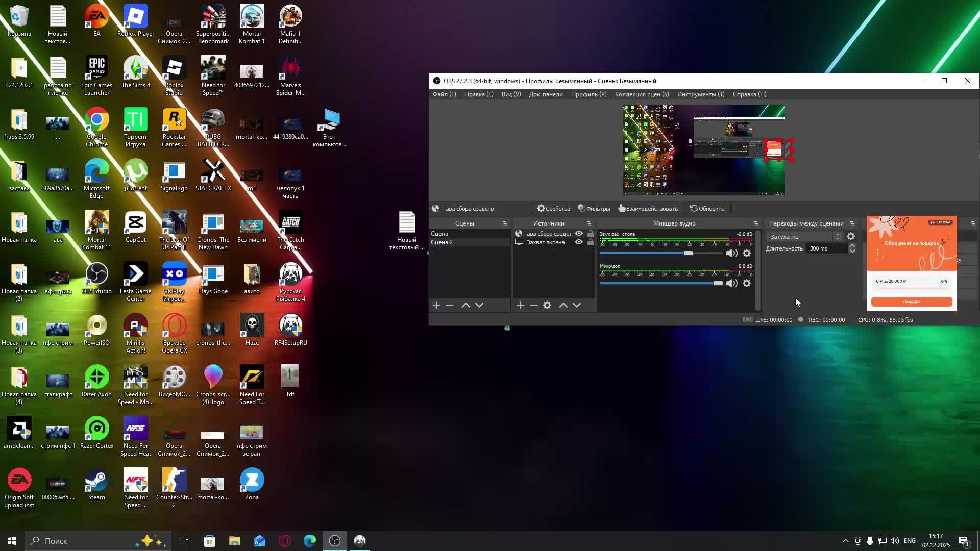Hide the ава сбора средст source eye
This screenshot has width=980, height=551.
coord(579,234)
